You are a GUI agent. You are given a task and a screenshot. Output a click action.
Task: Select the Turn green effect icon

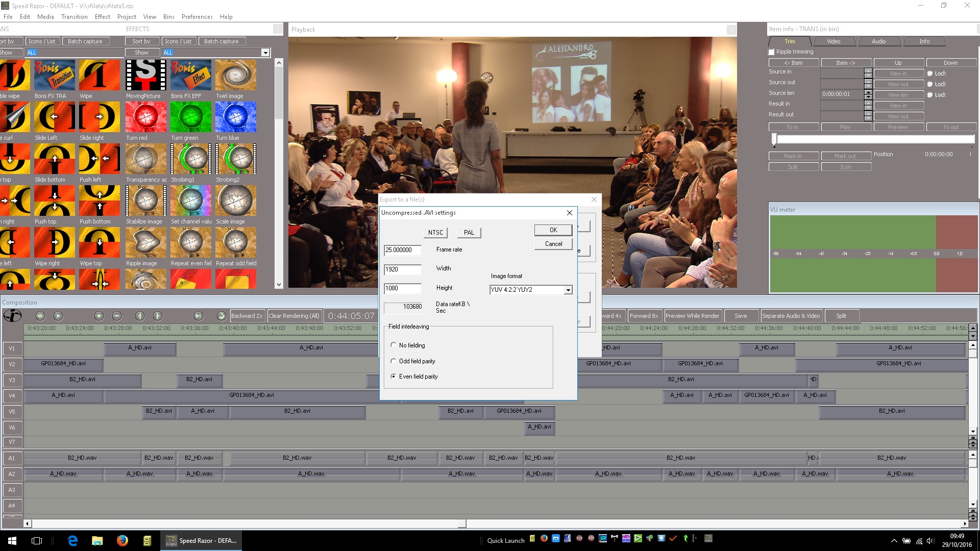point(190,117)
